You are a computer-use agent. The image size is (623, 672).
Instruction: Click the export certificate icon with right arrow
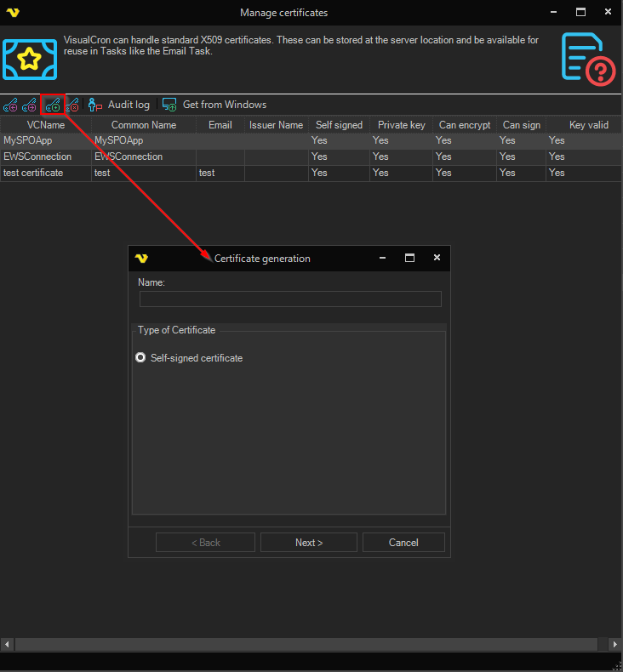pos(30,105)
